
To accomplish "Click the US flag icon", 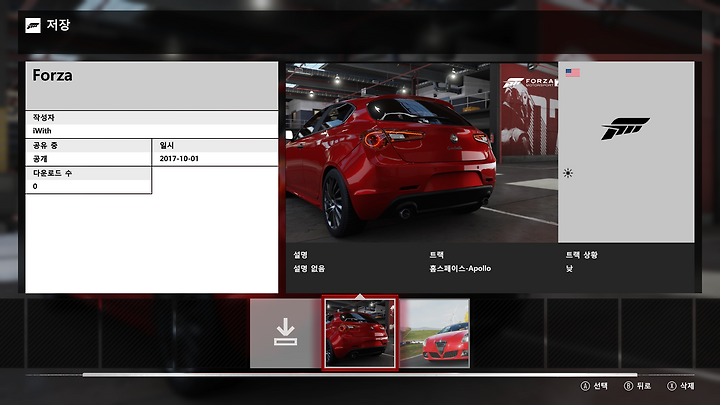I will [573, 73].
